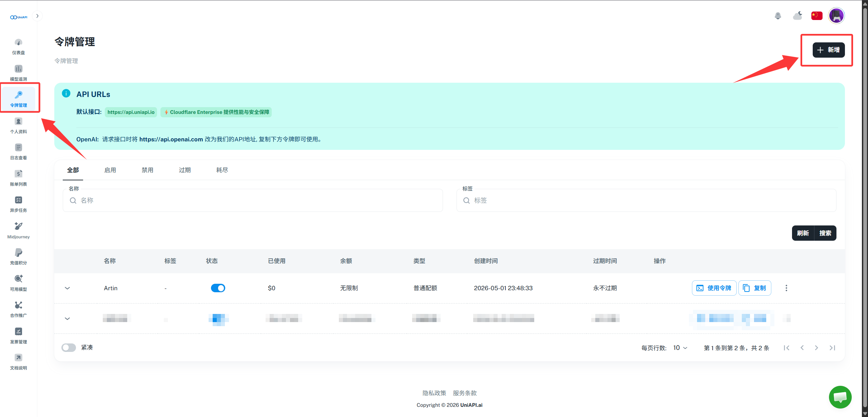Image resolution: width=868 pixels, height=417 pixels.
Task: Switch to the 耗尽 tab
Action: click(x=222, y=170)
